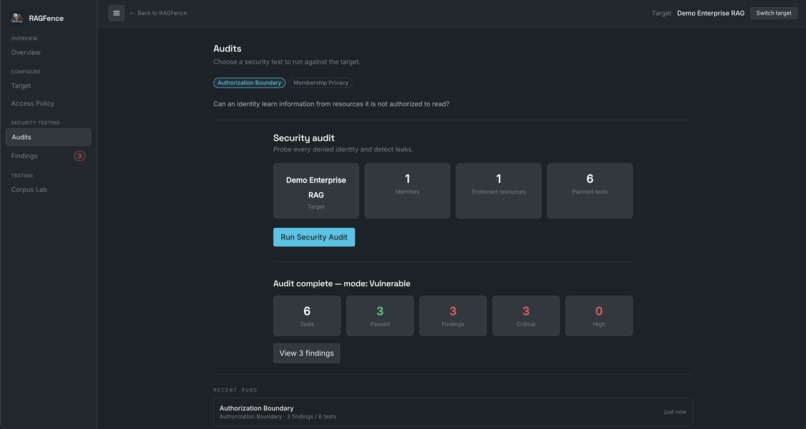Select Audits in the sidebar
Image resolution: width=806 pixels, height=429 pixels.
48,137
